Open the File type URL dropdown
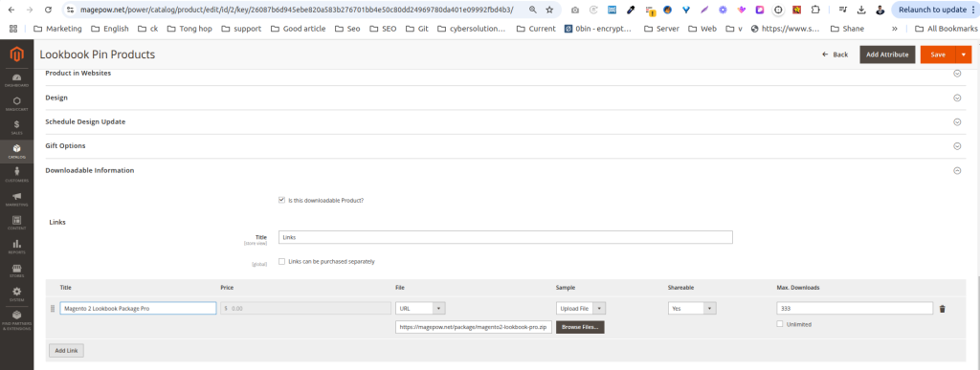 420,308
